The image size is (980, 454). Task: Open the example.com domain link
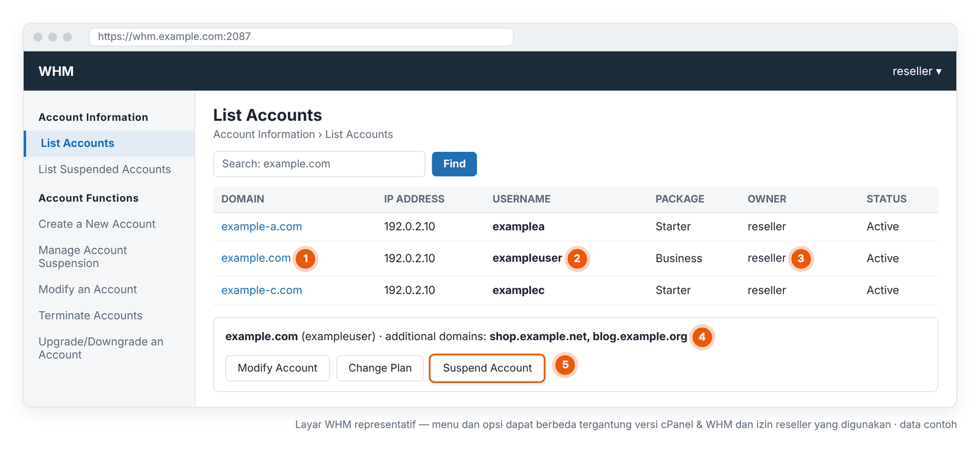tap(256, 259)
